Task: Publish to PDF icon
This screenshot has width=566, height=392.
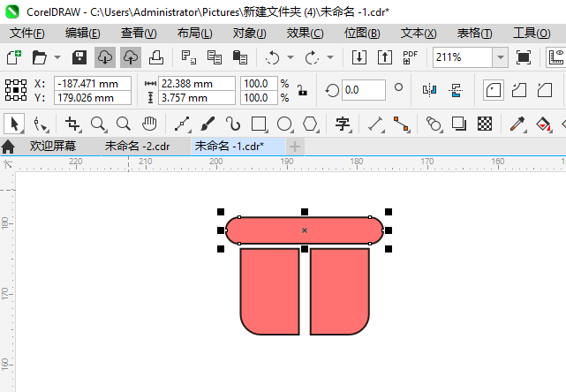Action: pos(411,57)
